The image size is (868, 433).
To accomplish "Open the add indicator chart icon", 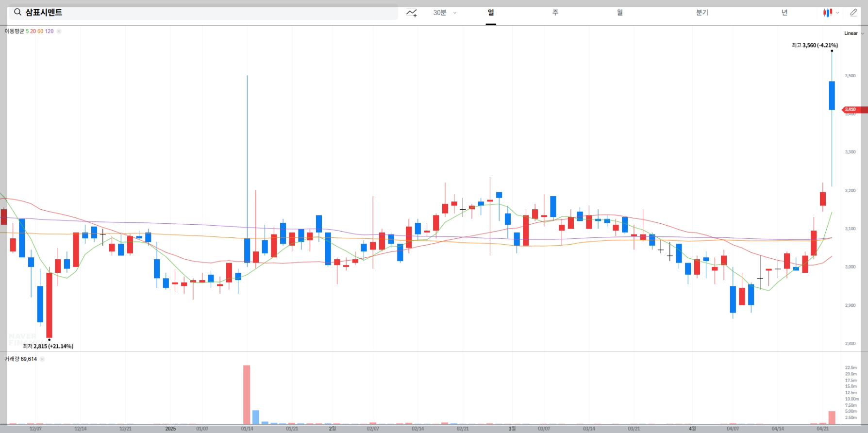I will coord(412,13).
